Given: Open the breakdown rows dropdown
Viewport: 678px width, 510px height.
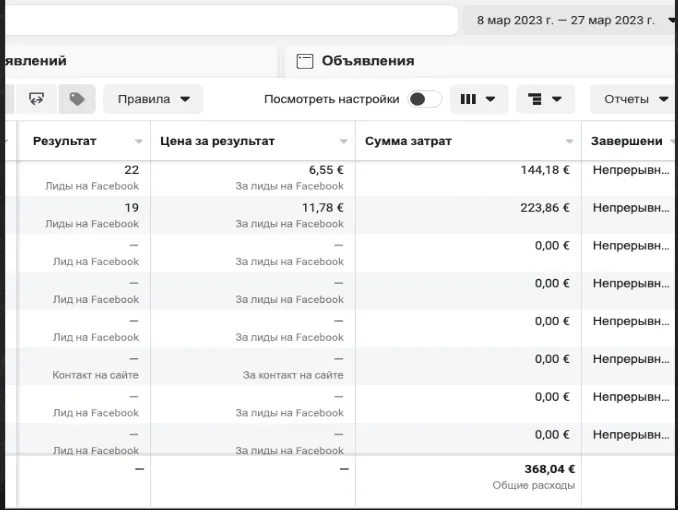Looking at the screenshot, I should pos(545,99).
